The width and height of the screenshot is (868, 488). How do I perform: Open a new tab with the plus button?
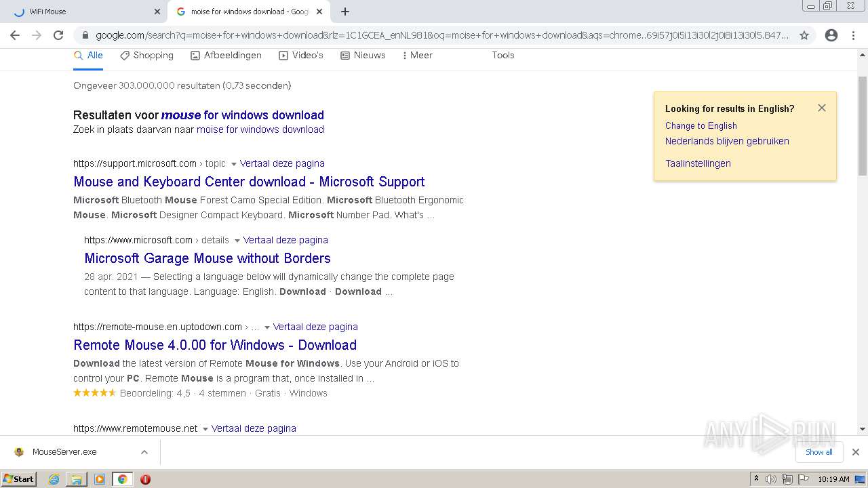[345, 12]
